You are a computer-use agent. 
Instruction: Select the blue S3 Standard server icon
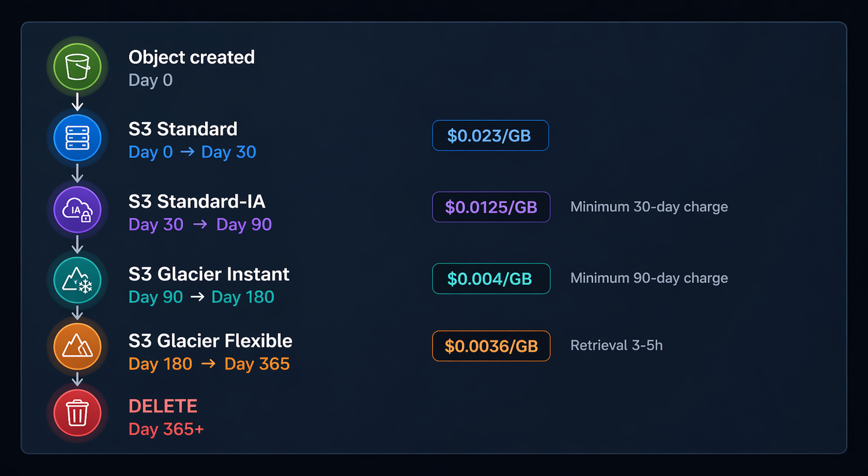[x=77, y=138]
